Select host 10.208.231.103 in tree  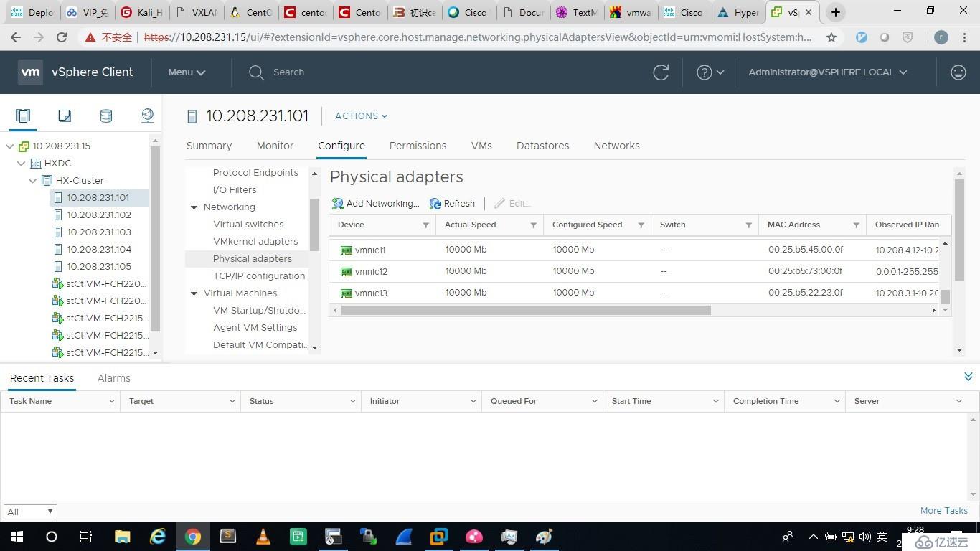click(x=99, y=232)
